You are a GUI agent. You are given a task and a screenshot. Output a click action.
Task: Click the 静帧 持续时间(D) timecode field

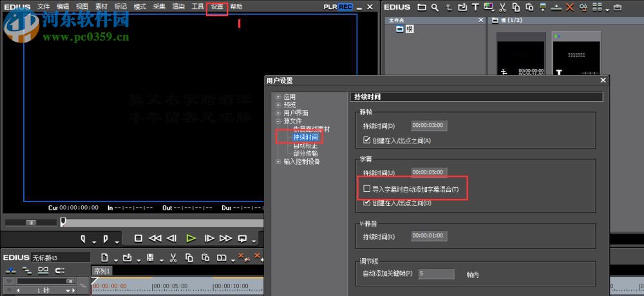pos(429,125)
